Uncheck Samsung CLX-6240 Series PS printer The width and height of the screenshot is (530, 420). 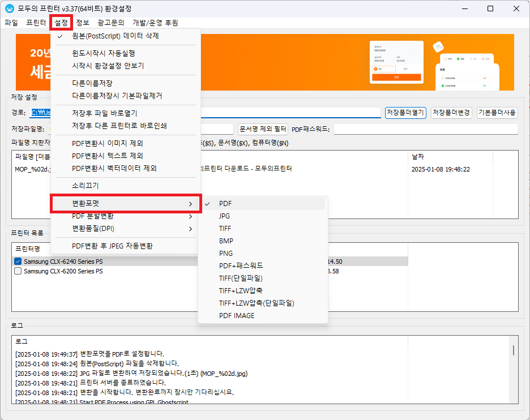point(18,262)
